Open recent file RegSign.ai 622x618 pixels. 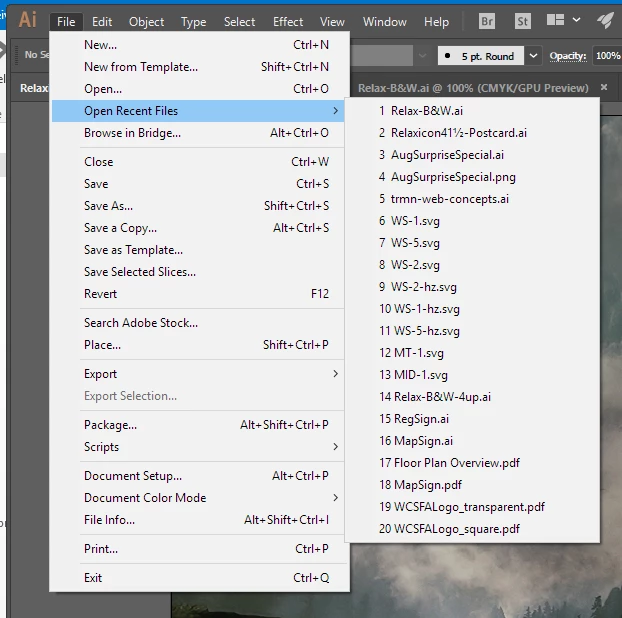coord(472,419)
